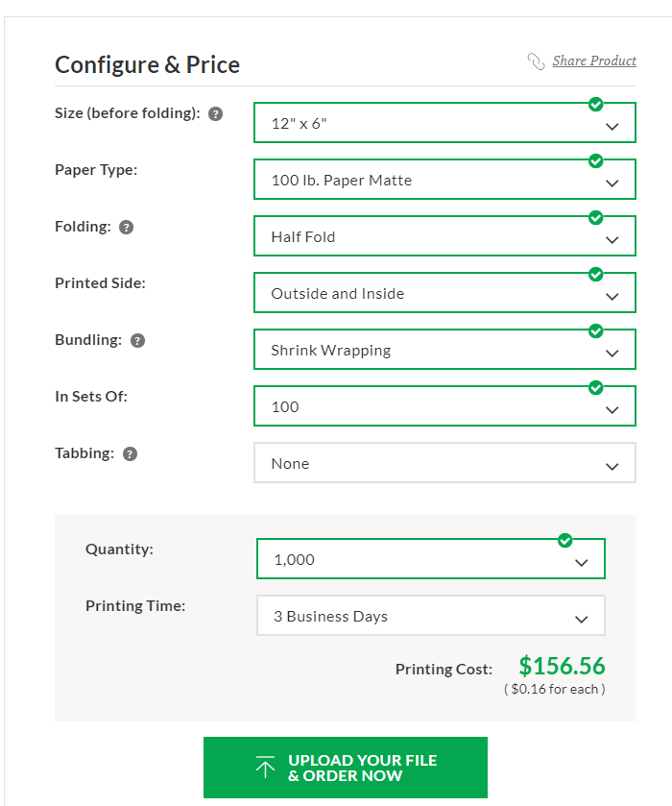This screenshot has width=672, height=806.
Task: Click the green checkmark on the Quantity field
Action: (x=564, y=540)
